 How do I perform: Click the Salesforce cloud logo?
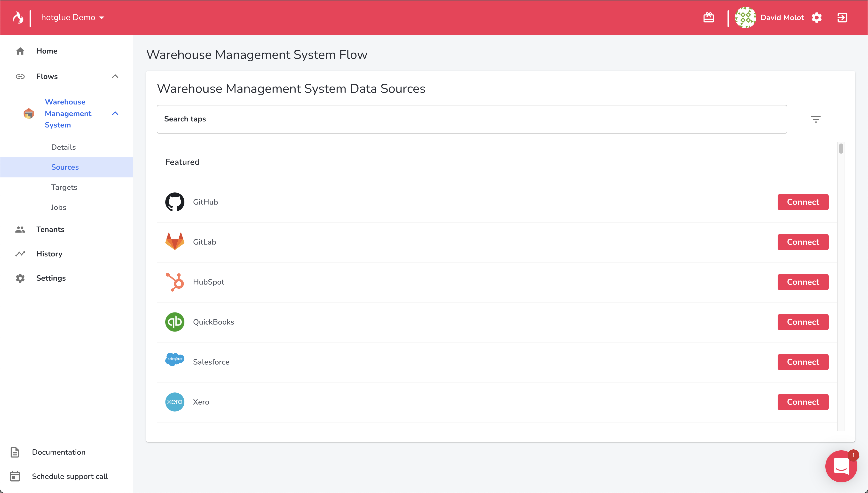pyautogui.click(x=175, y=359)
